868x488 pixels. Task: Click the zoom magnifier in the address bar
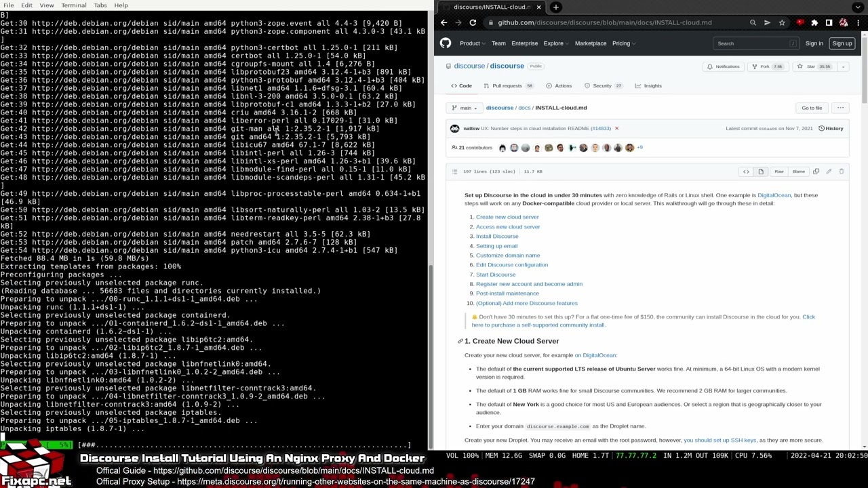pyautogui.click(x=753, y=22)
